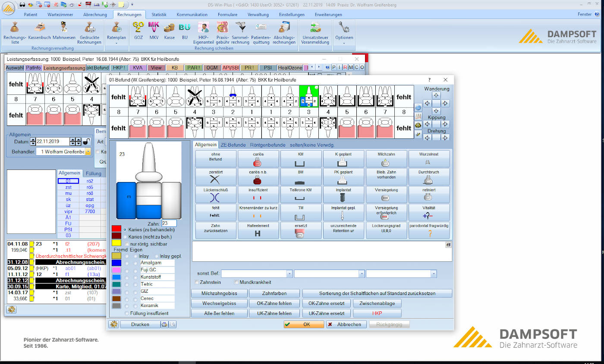Open the HKP-Eigenanteil invoice tool
The height and width of the screenshot is (364, 604).
[x=203, y=32]
